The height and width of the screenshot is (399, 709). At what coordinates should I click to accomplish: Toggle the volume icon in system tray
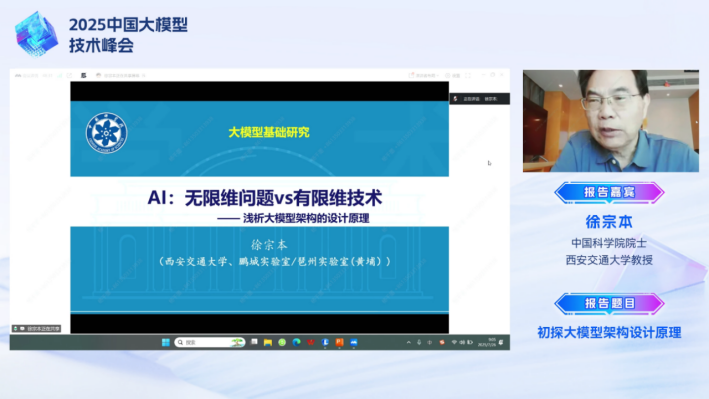pos(462,342)
